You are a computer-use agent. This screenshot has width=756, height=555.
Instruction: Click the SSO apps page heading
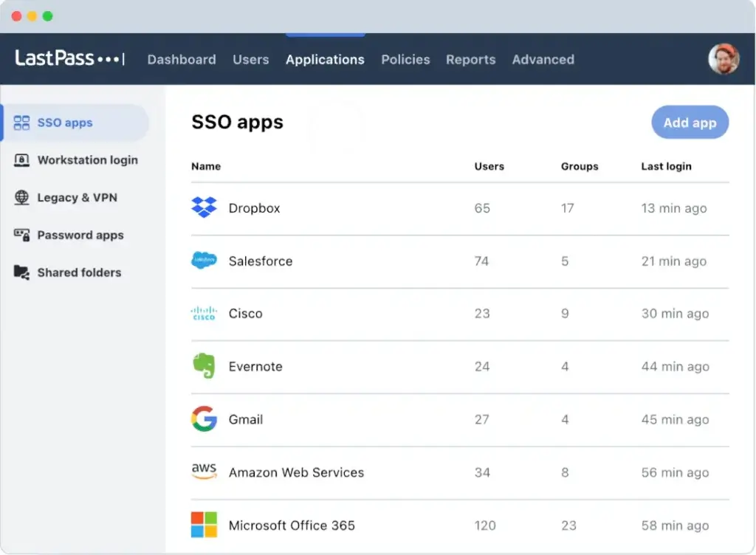pos(237,123)
